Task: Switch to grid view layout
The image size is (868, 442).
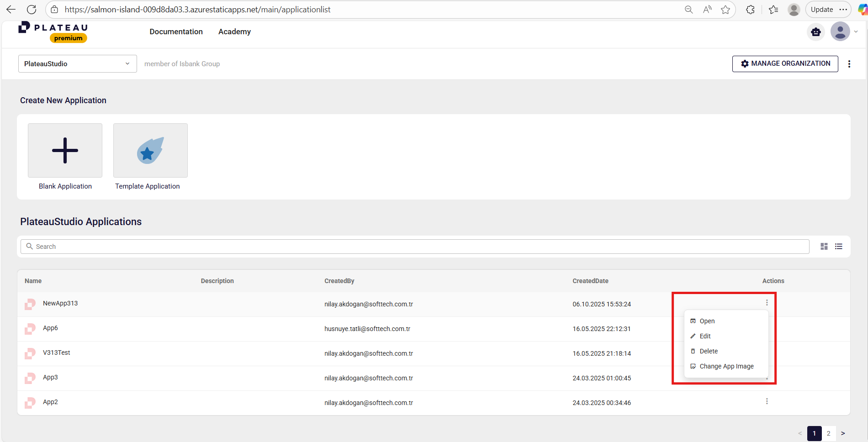Action: (824, 247)
